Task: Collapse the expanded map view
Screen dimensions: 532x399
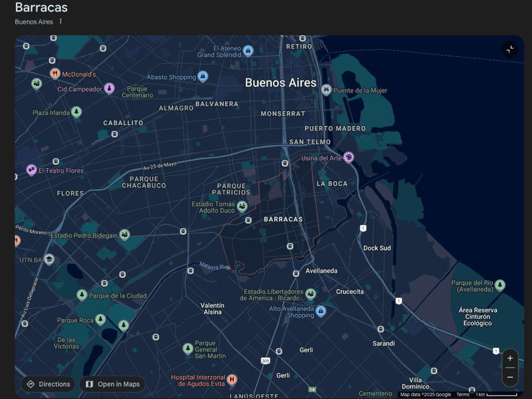Action: (x=510, y=50)
